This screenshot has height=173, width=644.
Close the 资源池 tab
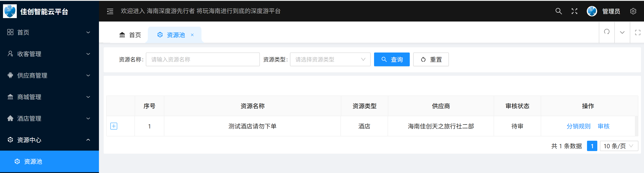pyautogui.click(x=192, y=35)
